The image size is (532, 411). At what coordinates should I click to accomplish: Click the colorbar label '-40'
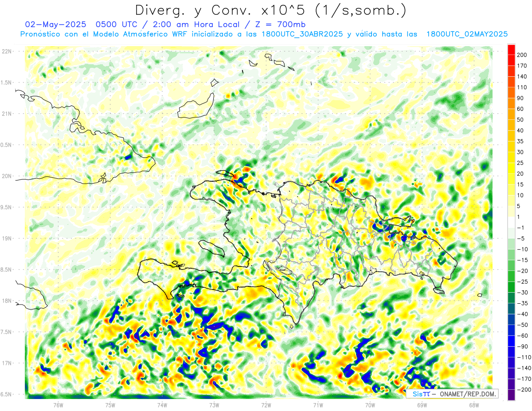click(x=523, y=314)
